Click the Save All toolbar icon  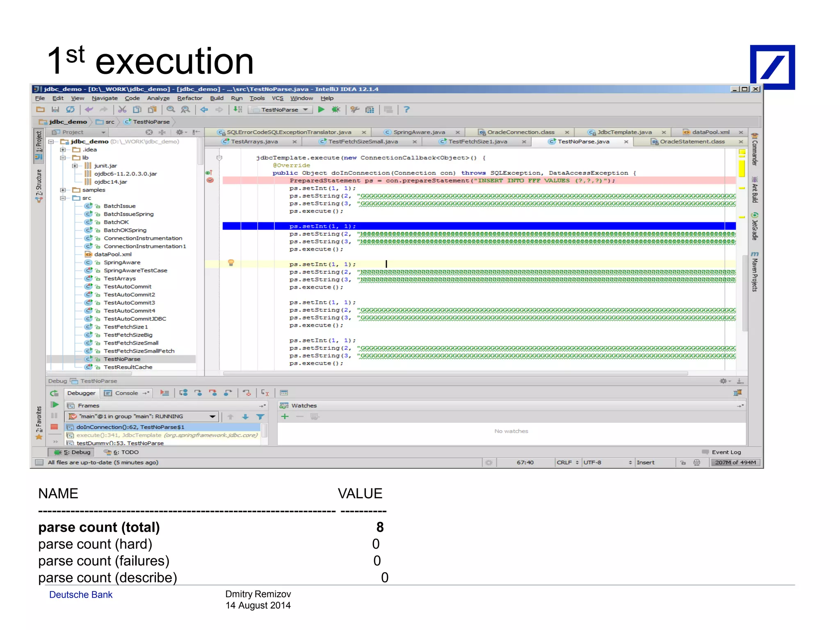click(x=55, y=110)
